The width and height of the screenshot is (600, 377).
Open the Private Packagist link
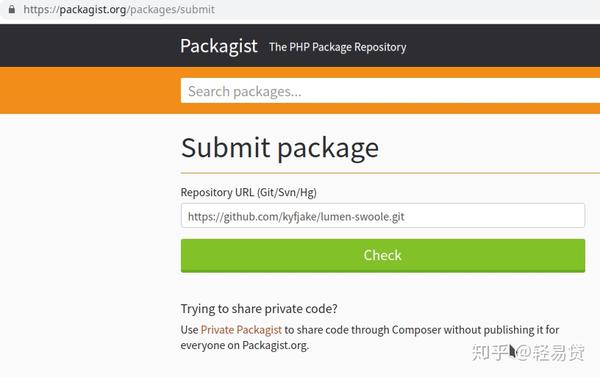point(241,330)
